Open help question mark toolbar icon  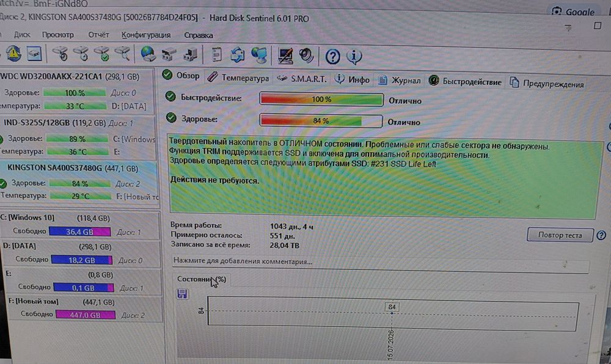tap(332, 57)
